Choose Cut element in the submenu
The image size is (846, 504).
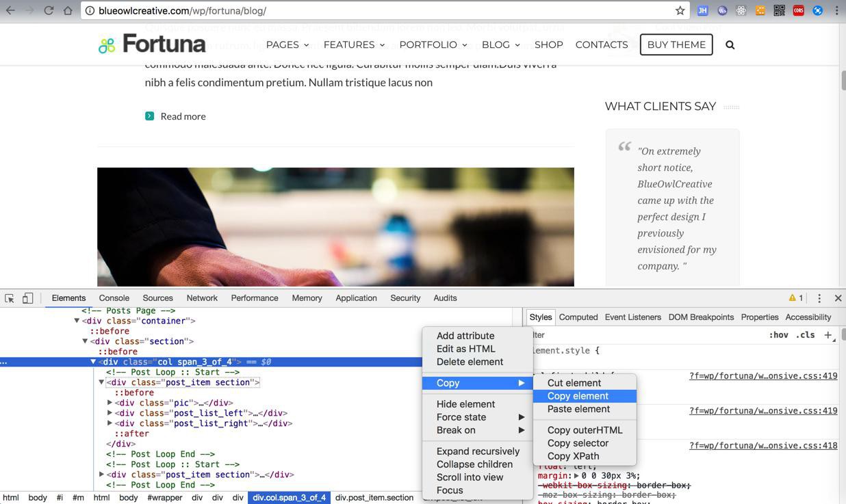585,383
